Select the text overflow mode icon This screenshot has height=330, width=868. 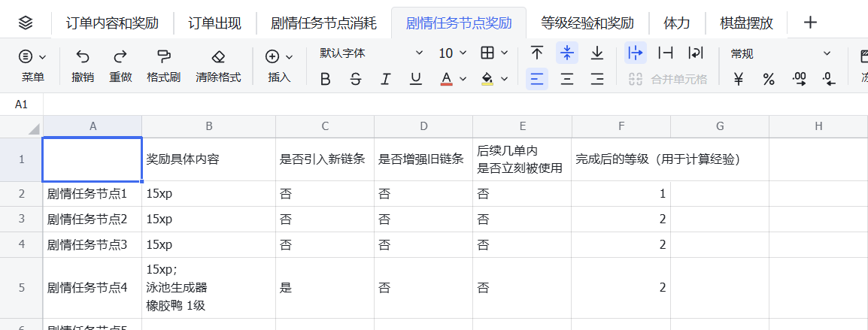coord(636,53)
